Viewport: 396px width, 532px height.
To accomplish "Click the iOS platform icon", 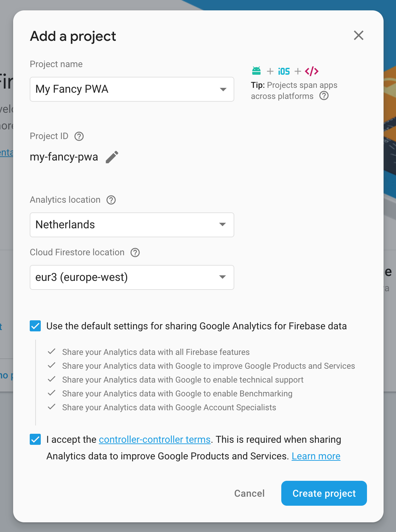I will coord(284,71).
